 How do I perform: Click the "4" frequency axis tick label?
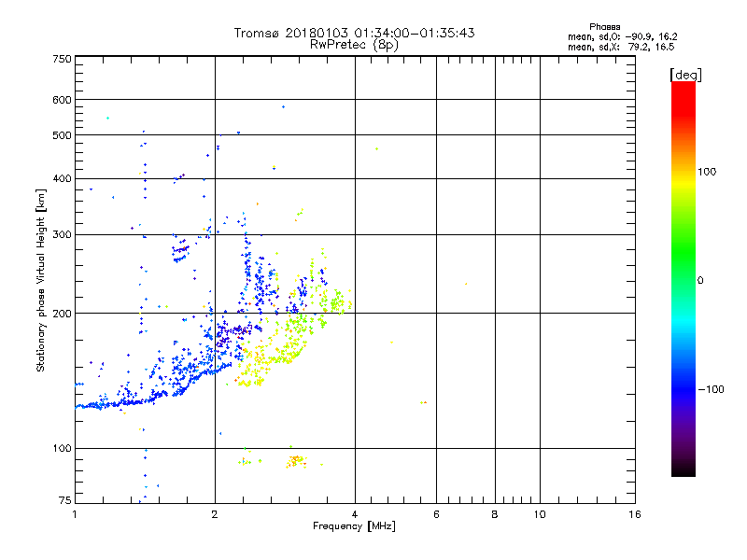[355, 514]
